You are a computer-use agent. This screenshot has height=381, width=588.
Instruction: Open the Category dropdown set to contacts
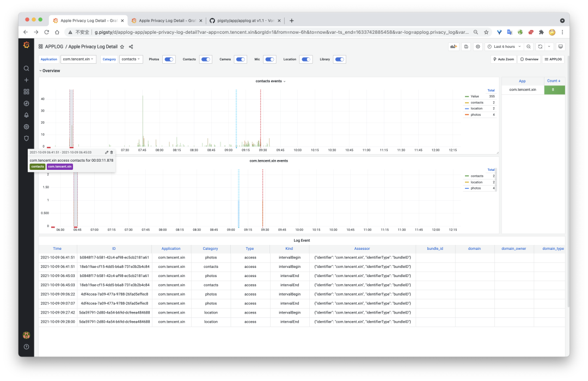pyautogui.click(x=131, y=59)
